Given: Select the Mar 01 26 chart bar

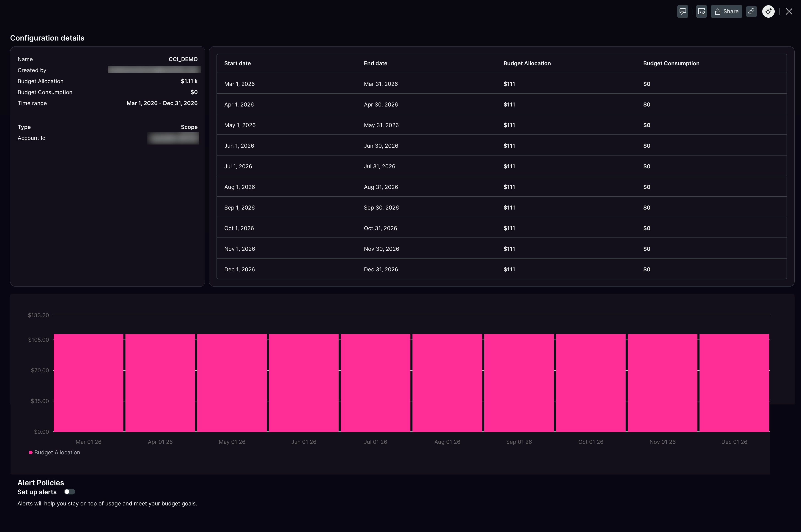Looking at the screenshot, I should 89,383.
